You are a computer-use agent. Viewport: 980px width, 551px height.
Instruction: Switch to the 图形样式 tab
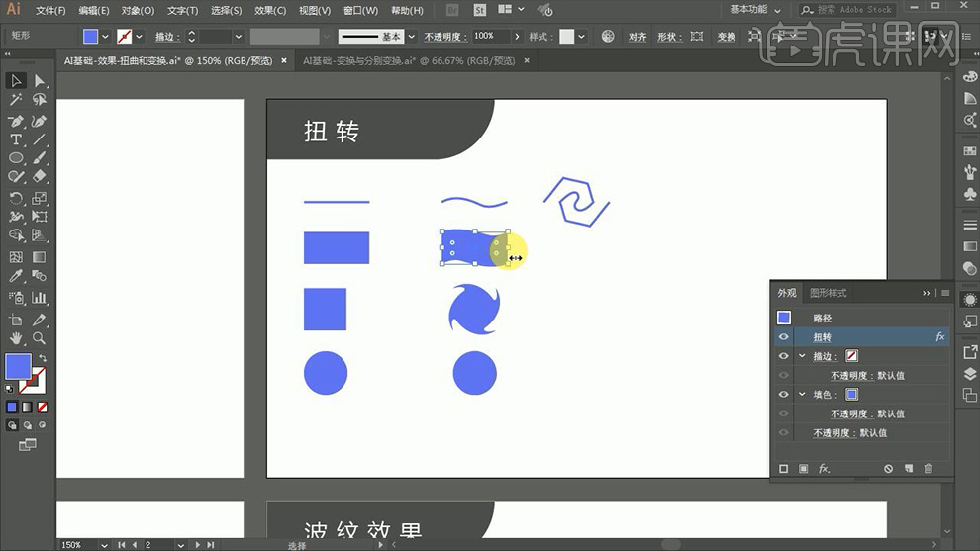tap(828, 293)
